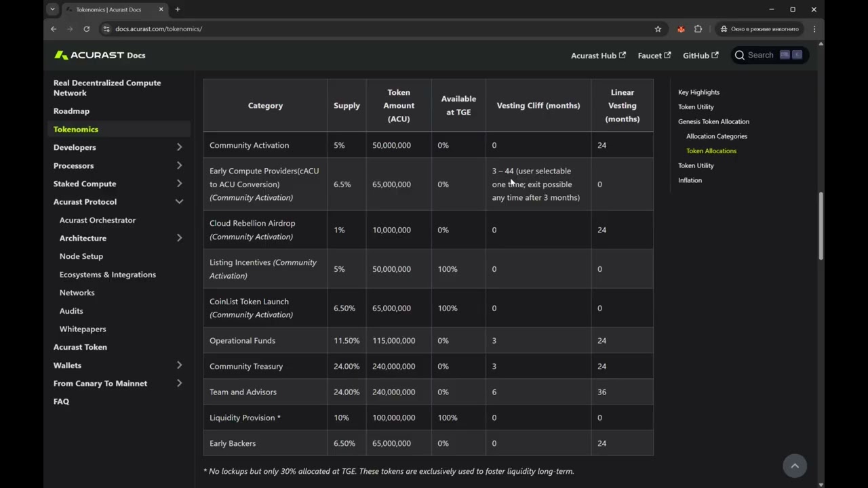Image resolution: width=868 pixels, height=488 pixels.
Task: Open the tab search dropdown arrow
Action: click(52, 9)
